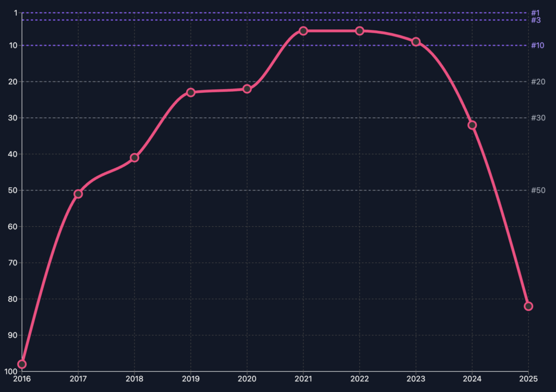Click the y-axis label 100
The image size is (556, 392).
(11, 371)
